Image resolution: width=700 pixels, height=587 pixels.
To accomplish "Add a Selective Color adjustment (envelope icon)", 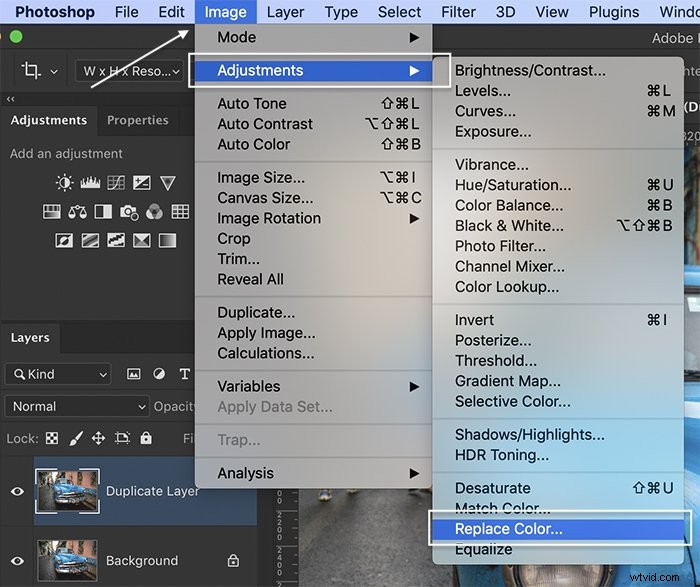I will (142, 241).
